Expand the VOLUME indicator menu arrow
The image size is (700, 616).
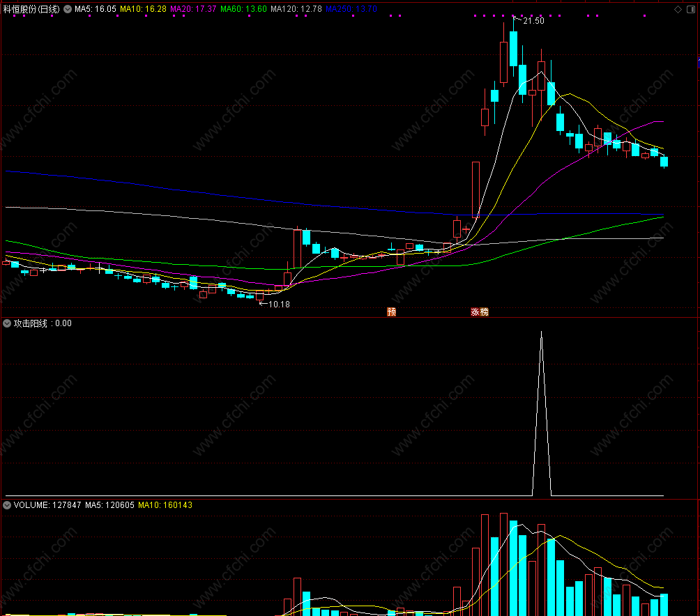click(x=7, y=505)
